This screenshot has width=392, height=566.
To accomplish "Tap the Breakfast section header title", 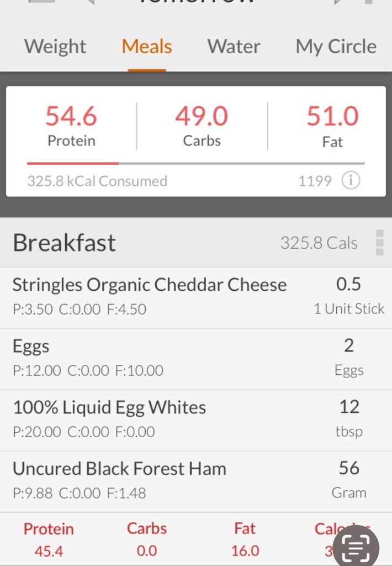I will (65, 243).
